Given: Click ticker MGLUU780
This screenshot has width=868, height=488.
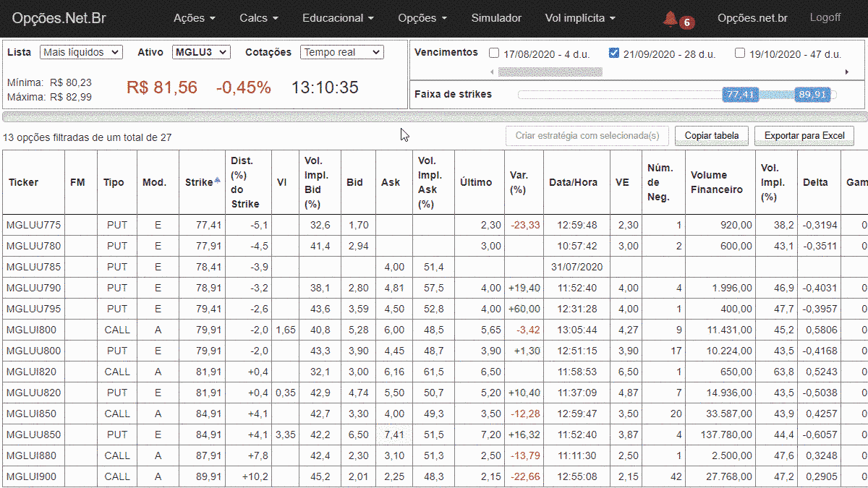Looking at the screenshot, I should tap(33, 246).
